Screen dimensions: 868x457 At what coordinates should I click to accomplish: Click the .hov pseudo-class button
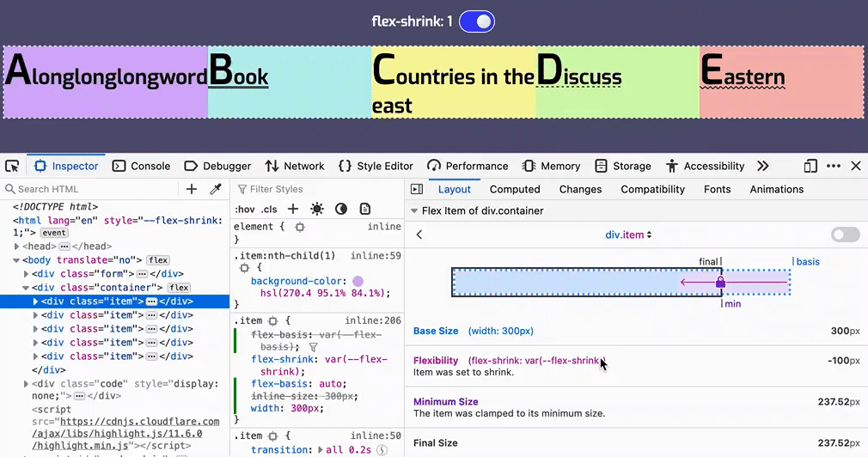coord(245,209)
